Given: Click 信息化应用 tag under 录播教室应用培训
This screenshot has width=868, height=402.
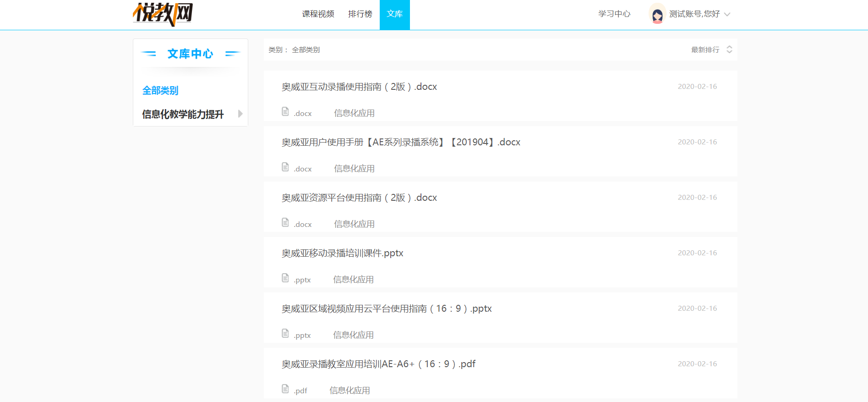Looking at the screenshot, I should 349,391.
